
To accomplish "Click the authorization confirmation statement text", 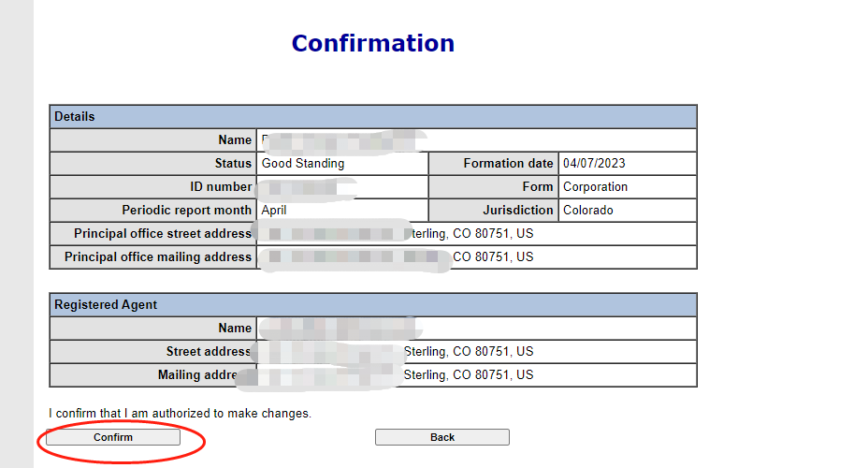I will tap(180, 413).
